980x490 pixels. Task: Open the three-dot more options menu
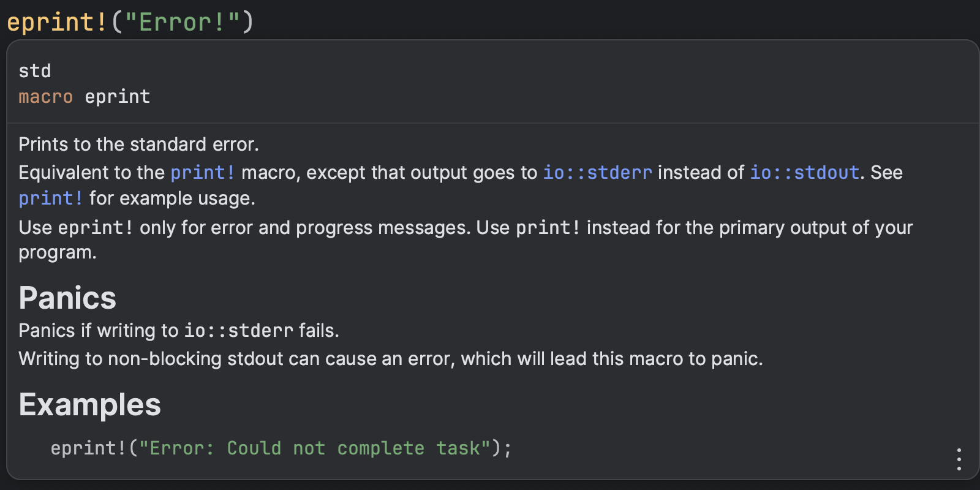(x=959, y=459)
